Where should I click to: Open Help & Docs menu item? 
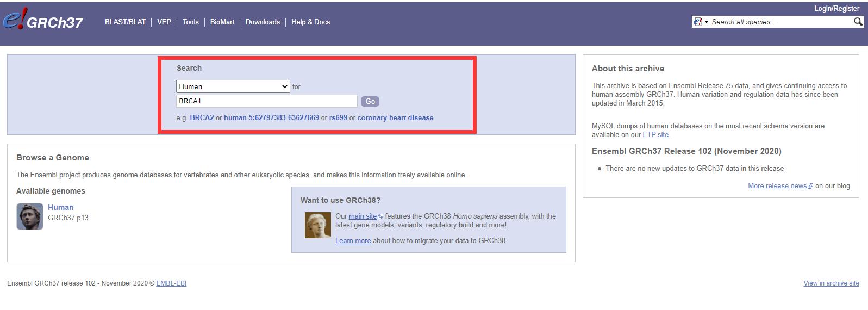310,22
